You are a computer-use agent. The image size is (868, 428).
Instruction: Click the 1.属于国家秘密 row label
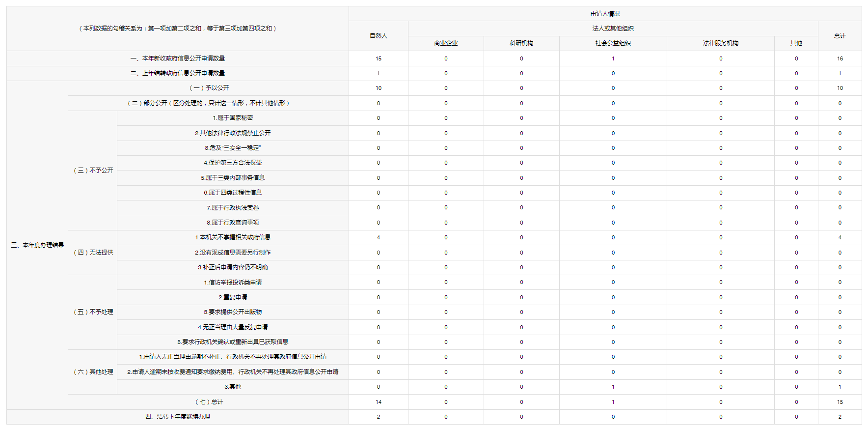click(233, 118)
